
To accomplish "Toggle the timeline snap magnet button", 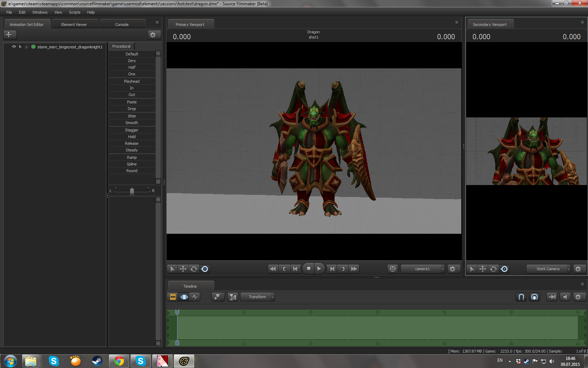I will click(521, 297).
